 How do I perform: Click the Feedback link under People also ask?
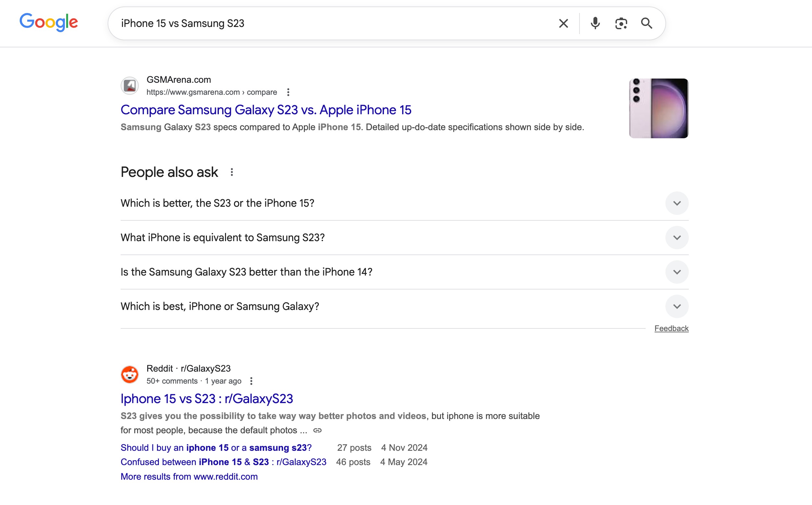pyautogui.click(x=671, y=328)
